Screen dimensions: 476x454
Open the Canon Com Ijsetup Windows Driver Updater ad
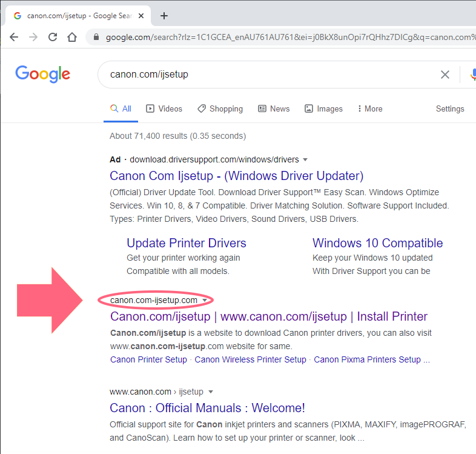tap(236, 176)
